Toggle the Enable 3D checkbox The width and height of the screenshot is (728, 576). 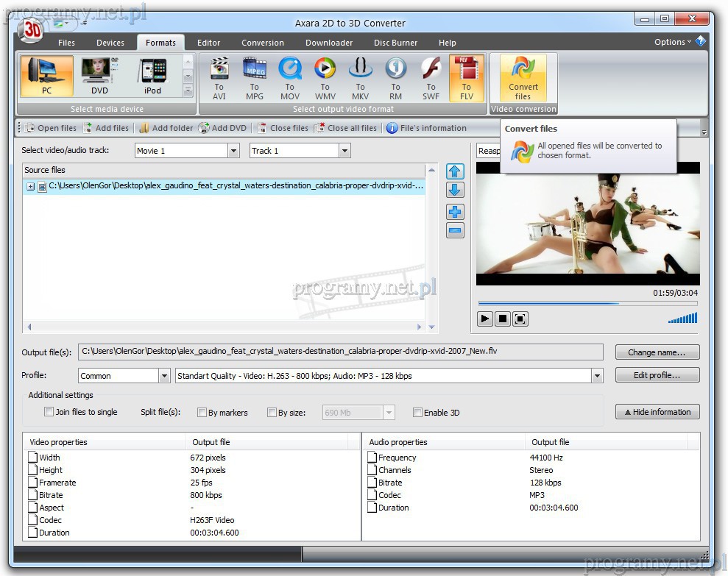pyautogui.click(x=418, y=413)
